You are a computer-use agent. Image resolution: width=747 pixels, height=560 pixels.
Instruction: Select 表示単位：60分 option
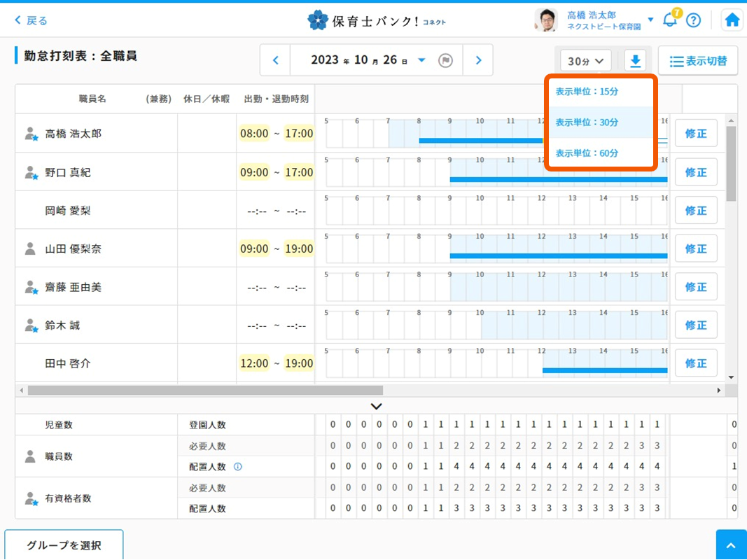coord(587,153)
